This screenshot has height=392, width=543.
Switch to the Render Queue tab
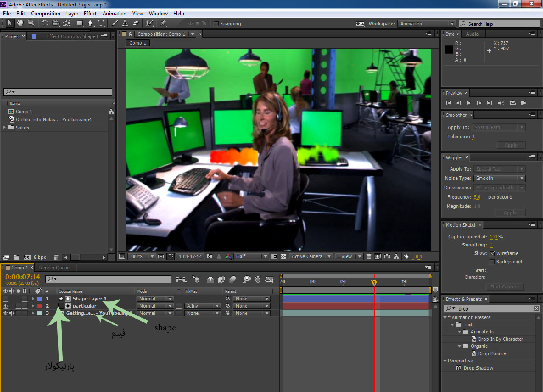tap(54, 268)
